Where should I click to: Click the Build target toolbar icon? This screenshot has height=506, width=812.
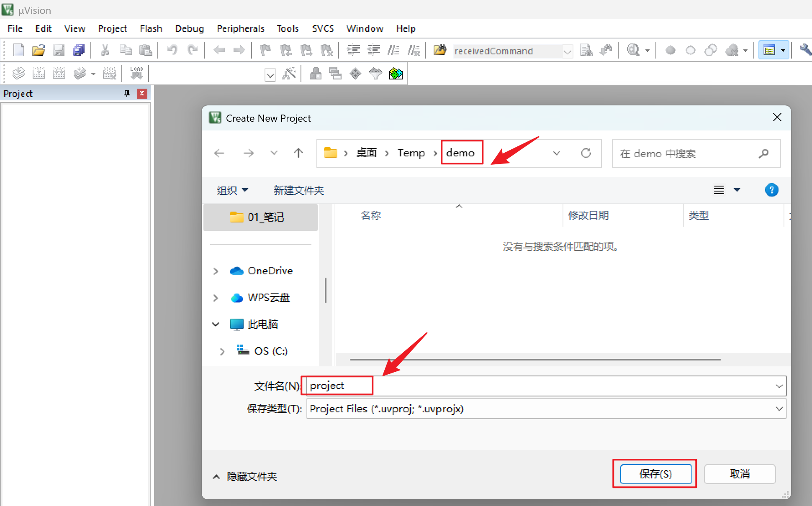pos(39,74)
